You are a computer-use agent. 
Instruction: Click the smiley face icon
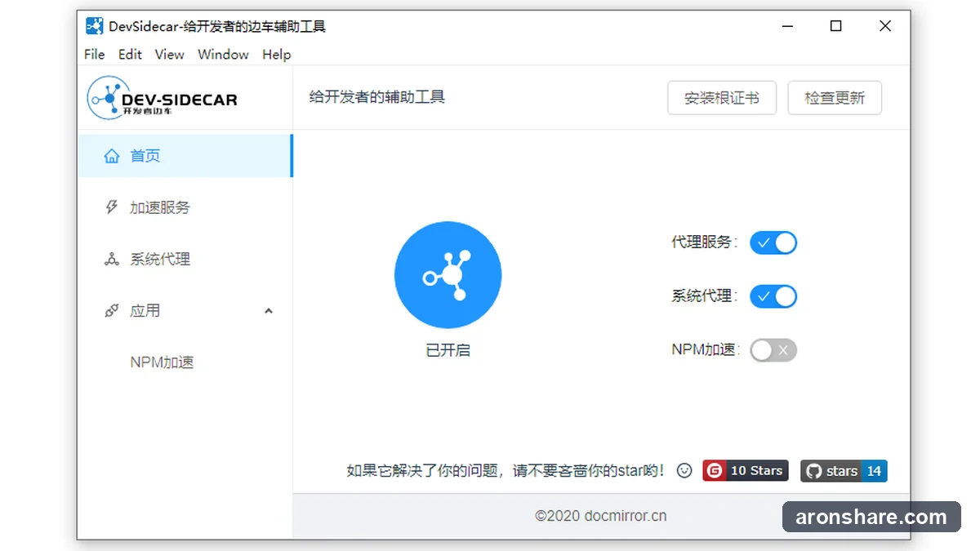click(x=684, y=471)
